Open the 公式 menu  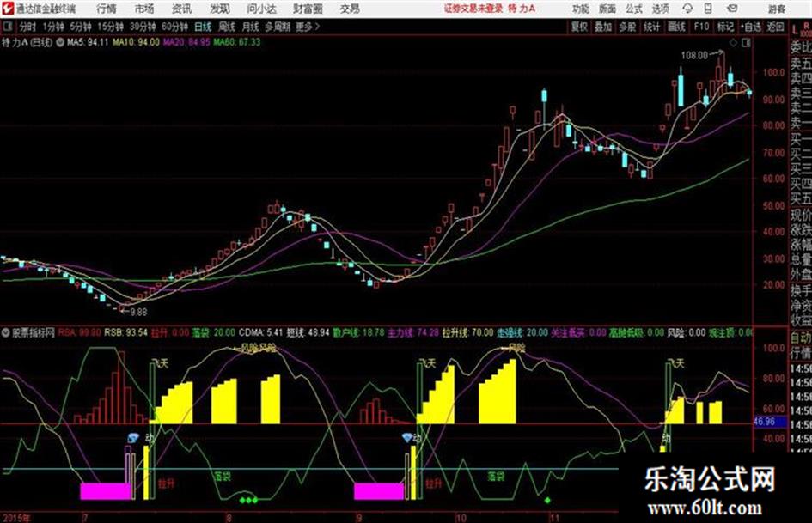click(634, 9)
